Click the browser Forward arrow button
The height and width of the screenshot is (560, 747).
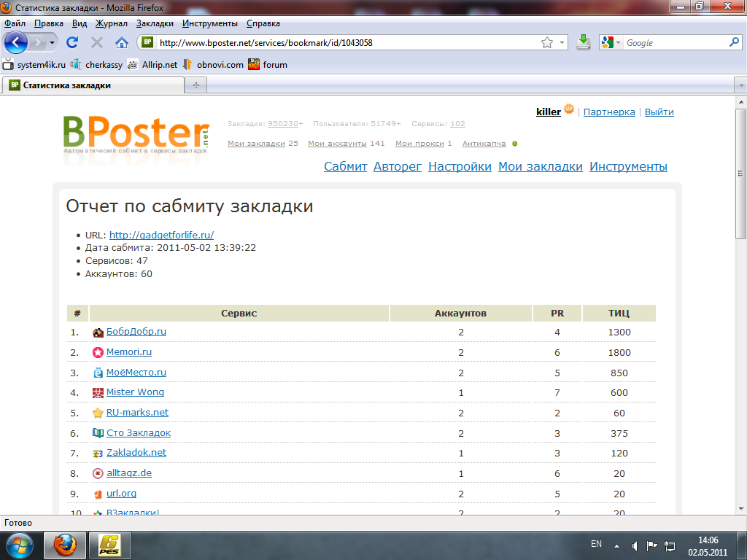(x=37, y=43)
